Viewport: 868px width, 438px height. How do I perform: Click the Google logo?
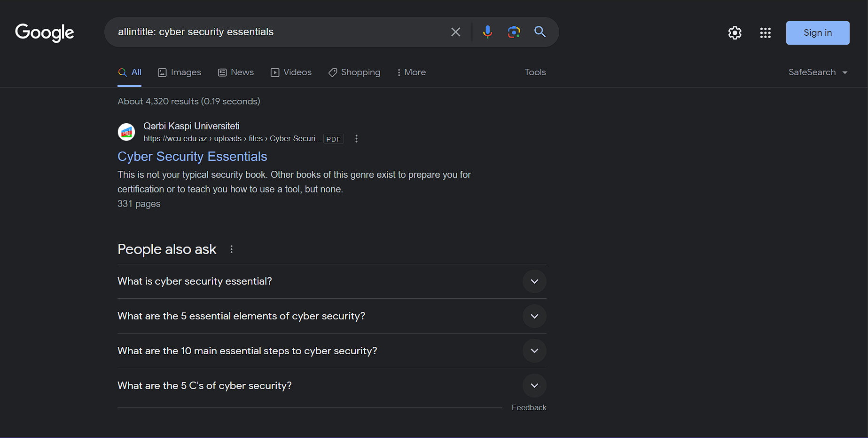point(45,32)
